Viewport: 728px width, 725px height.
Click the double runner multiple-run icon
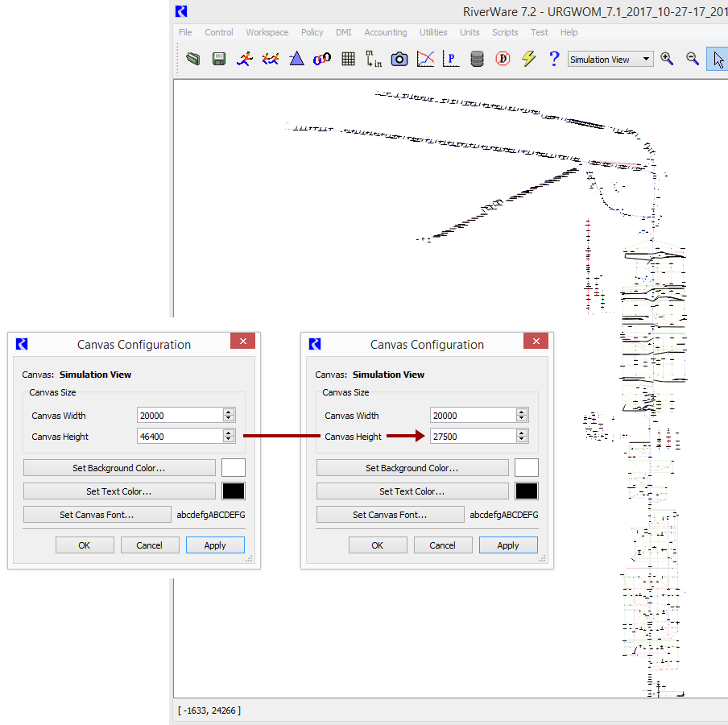(x=271, y=59)
